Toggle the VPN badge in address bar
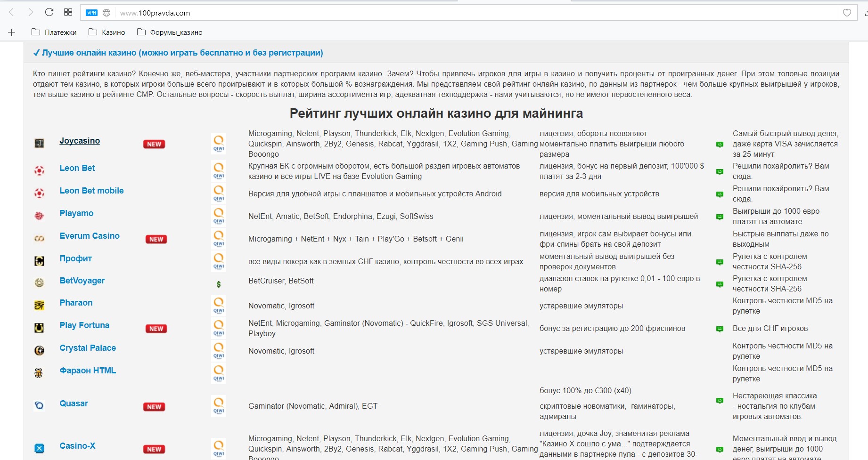 [x=91, y=13]
